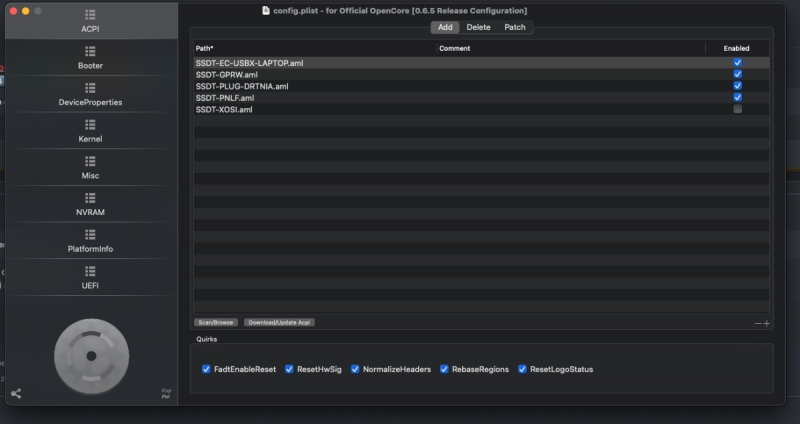
Task: Switch to the Delete tab
Action: tap(478, 27)
